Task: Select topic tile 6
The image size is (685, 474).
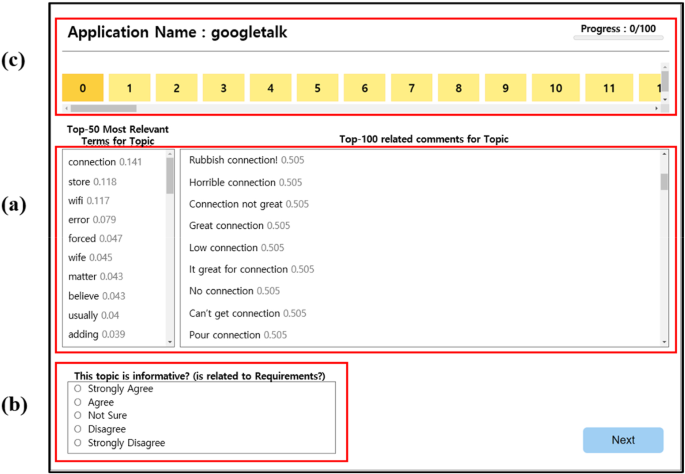Action: (364, 88)
